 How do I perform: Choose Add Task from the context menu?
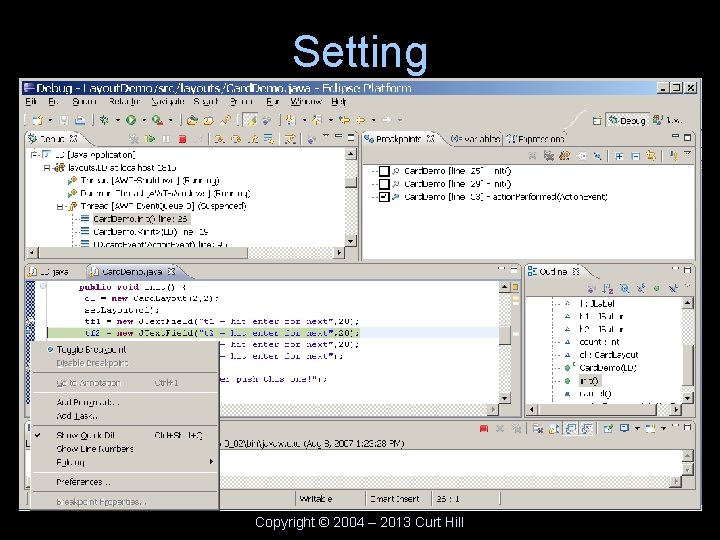[x=124, y=416]
